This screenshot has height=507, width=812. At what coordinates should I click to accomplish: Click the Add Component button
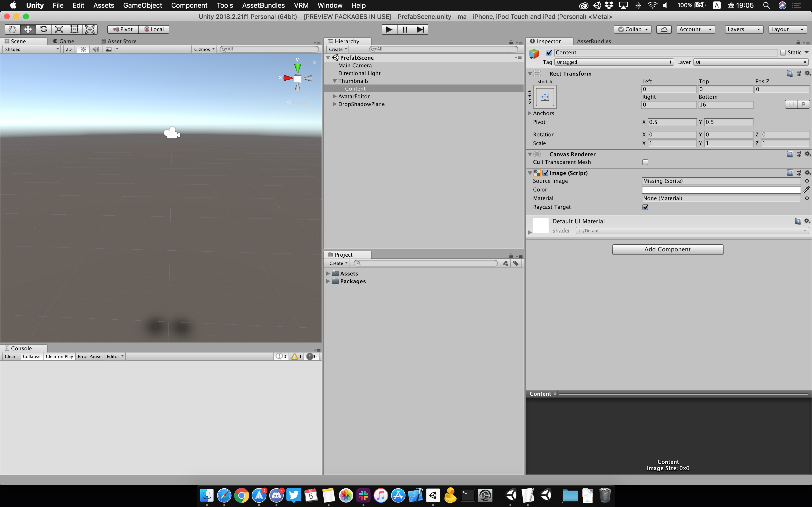(668, 249)
